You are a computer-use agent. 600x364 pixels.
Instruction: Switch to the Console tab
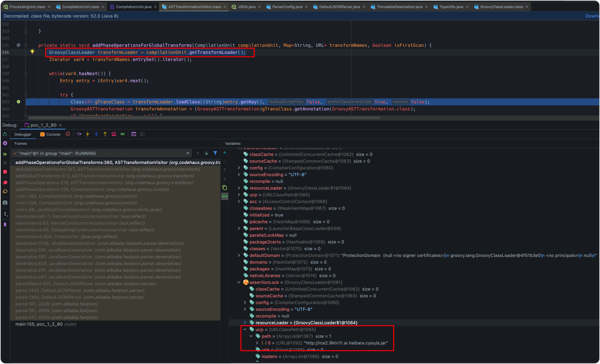[x=50, y=134]
